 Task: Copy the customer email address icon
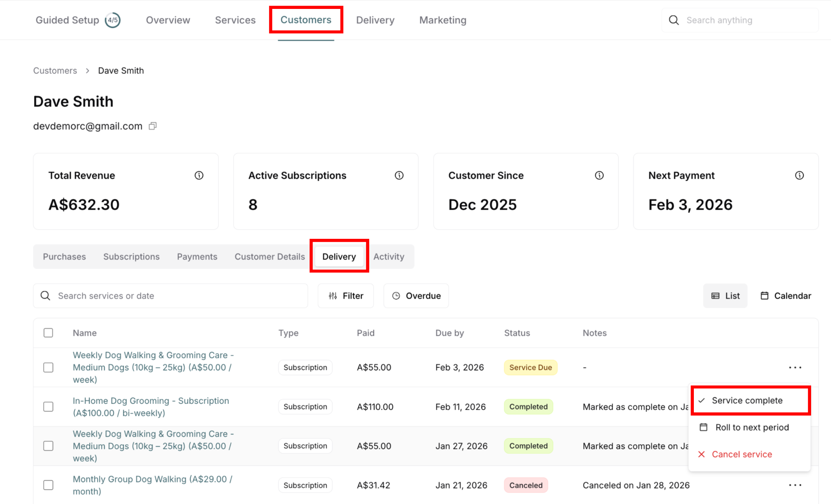153,126
